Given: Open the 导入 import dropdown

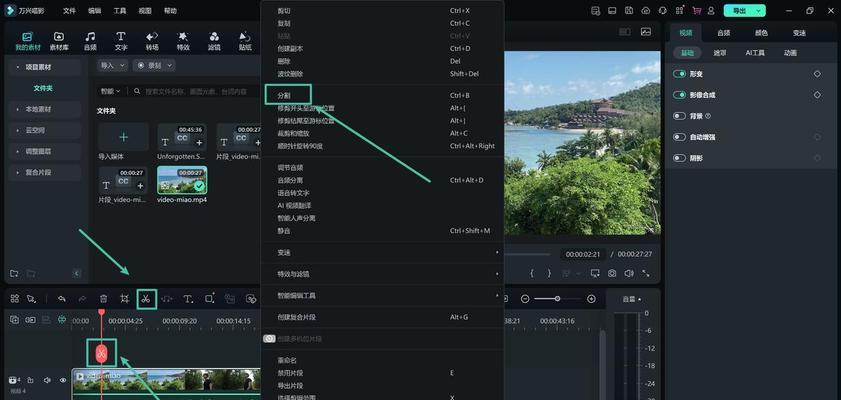Looking at the screenshot, I should pos(112,65).
